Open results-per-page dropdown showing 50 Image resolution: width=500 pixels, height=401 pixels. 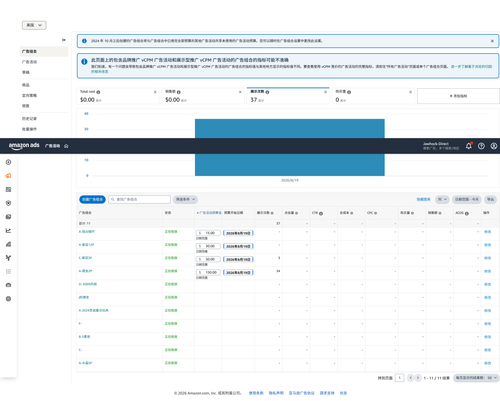click(x=476, y=378)
